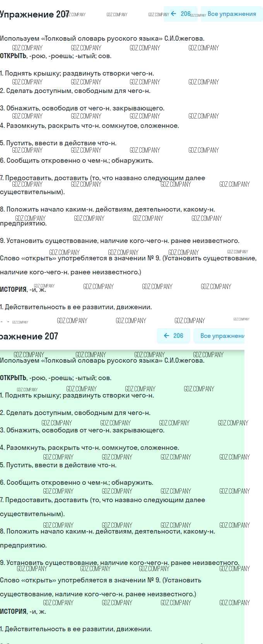
Task: Click 'Слово «открыть» употребляется' sentence in the white section
Action: 128,258
